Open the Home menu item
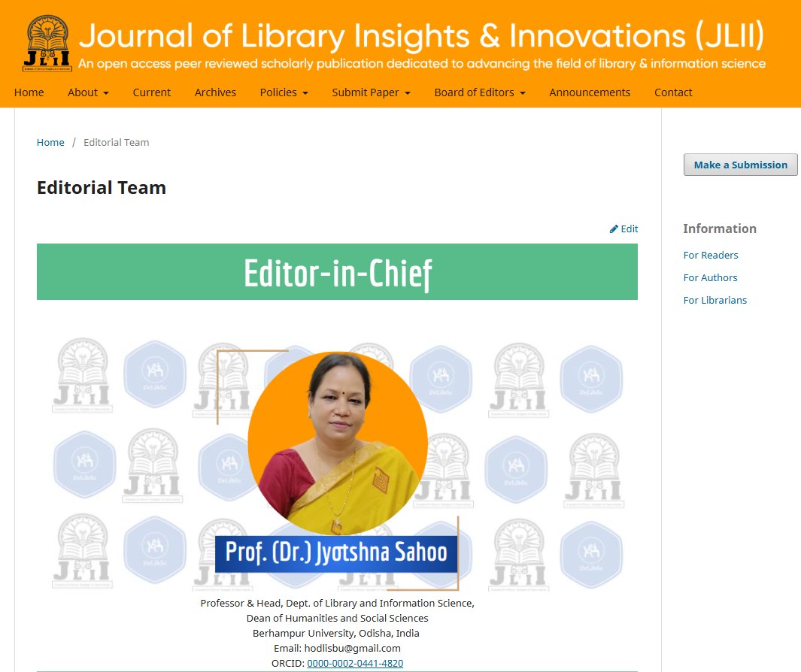 [29, 92]
